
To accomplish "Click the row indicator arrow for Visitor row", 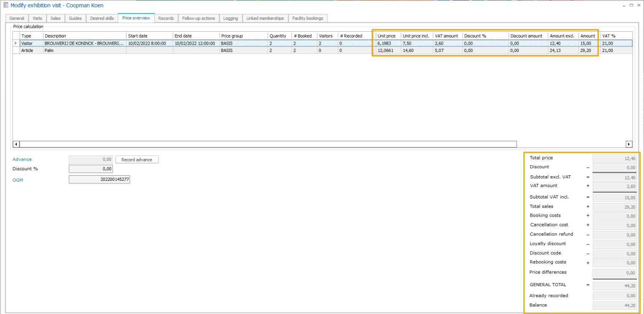I will coord(16,43).
